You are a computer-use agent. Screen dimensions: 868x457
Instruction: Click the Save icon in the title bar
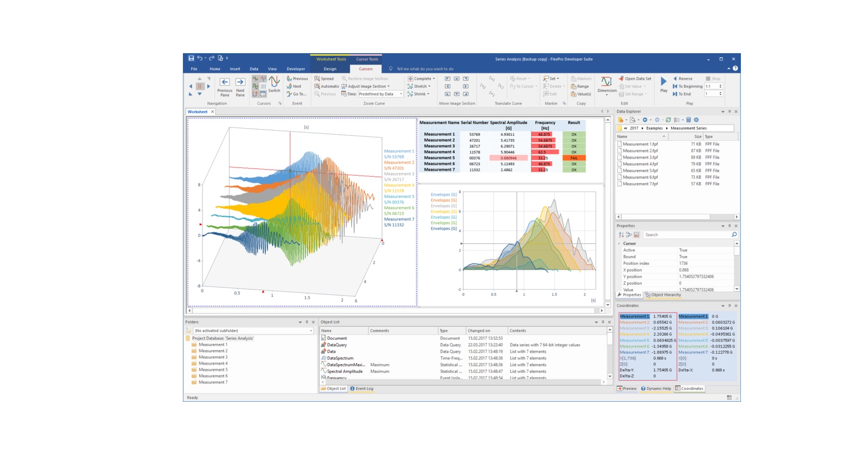[x=191, y=58]
